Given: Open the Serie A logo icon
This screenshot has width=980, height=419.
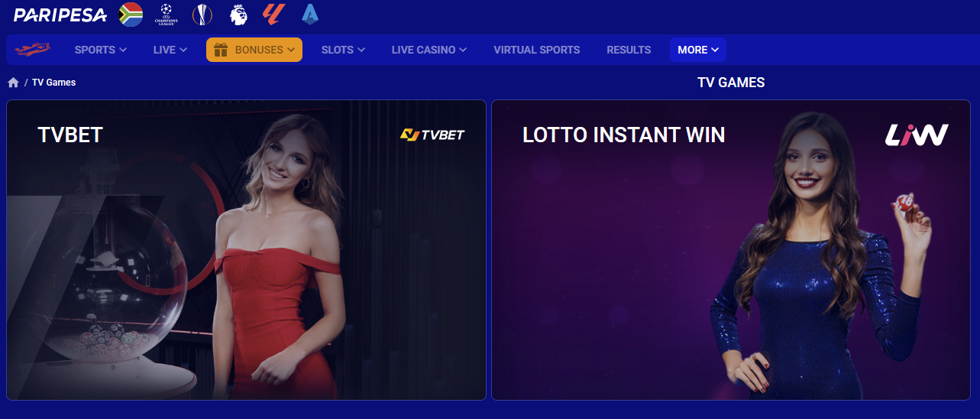Looking at the screenshot, I should pos(310,14).
